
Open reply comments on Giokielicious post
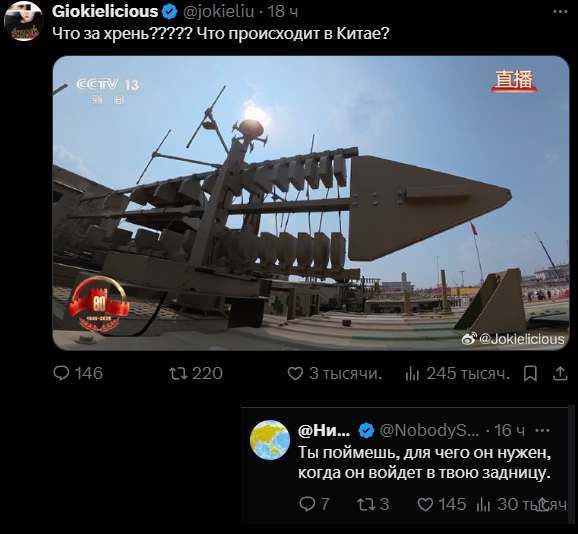click(78, 373)
